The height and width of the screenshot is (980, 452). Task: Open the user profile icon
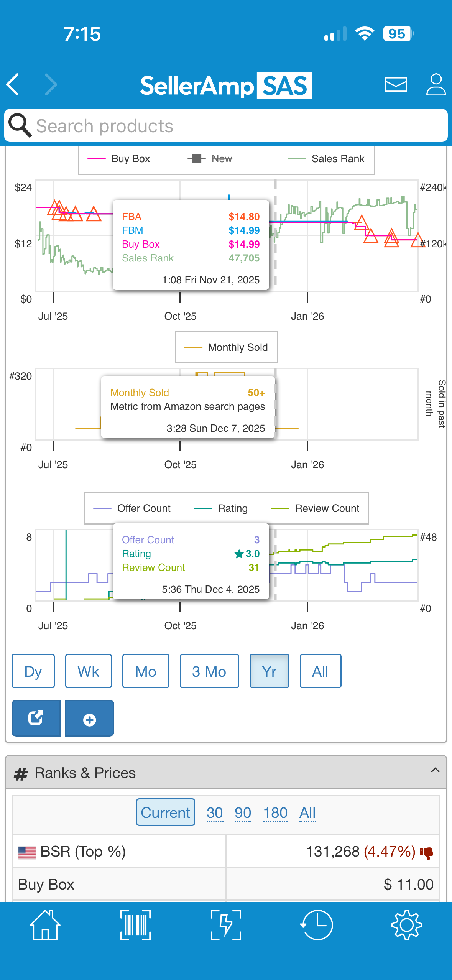(436, 84)
